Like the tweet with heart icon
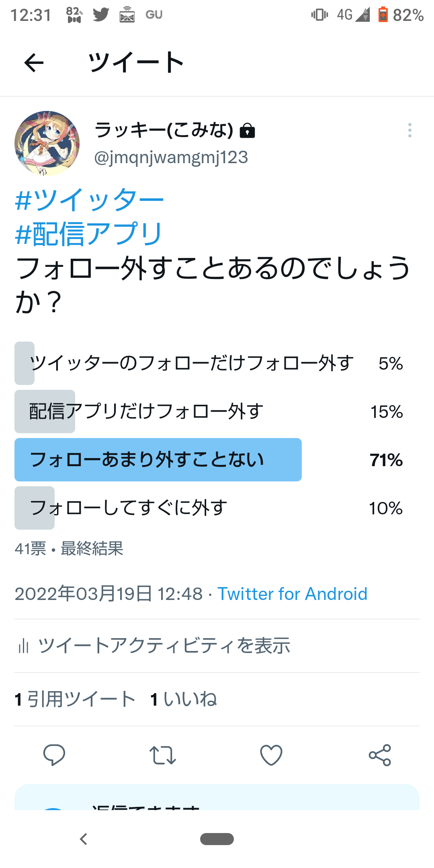This screenshot has height=868, width=434. coord(271,755)
